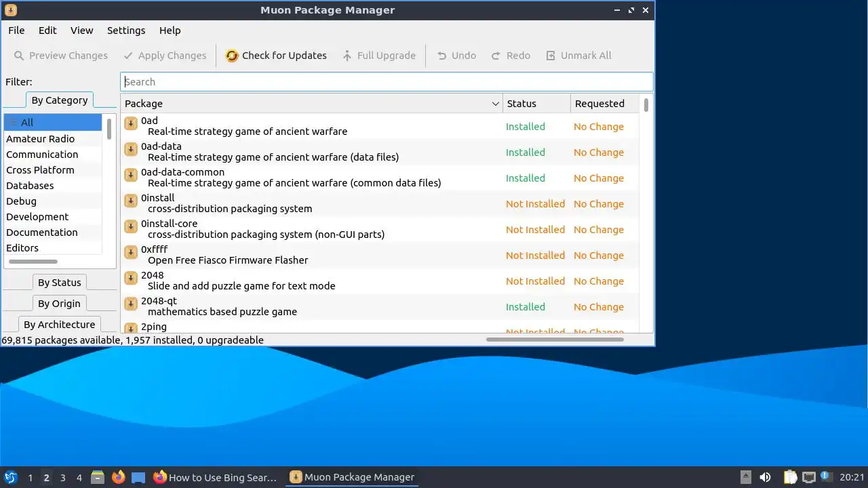Select the Editors category

53,248
